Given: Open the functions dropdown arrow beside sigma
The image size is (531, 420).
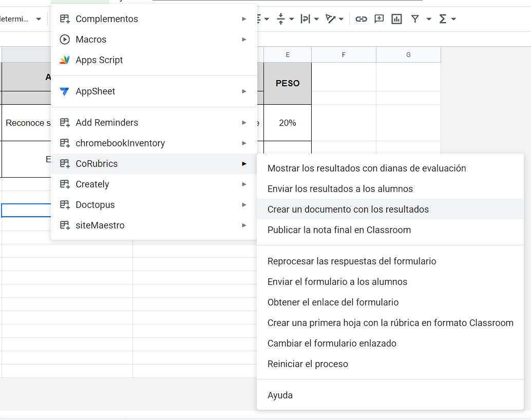Looking at the screenshot, I should pyautogui.click(x=453, y=19).
